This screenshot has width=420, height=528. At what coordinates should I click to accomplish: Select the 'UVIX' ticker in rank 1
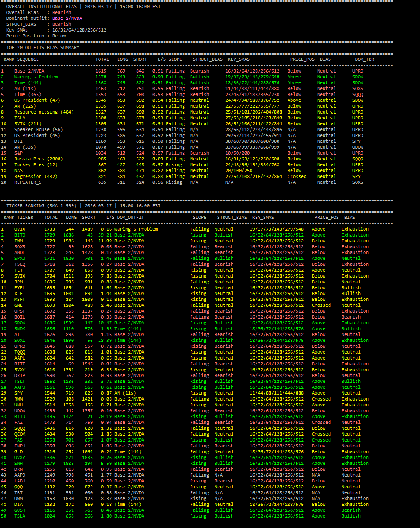[x=20, y=229]
